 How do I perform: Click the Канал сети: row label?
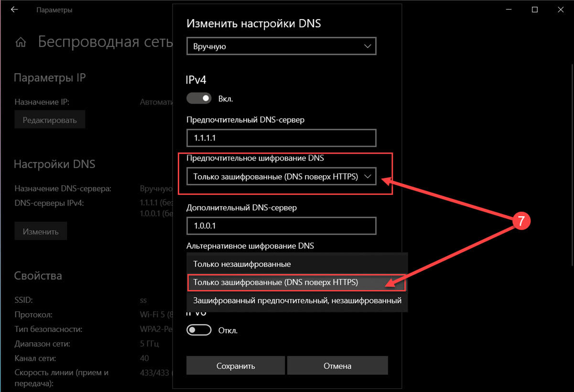pos(35,358)
